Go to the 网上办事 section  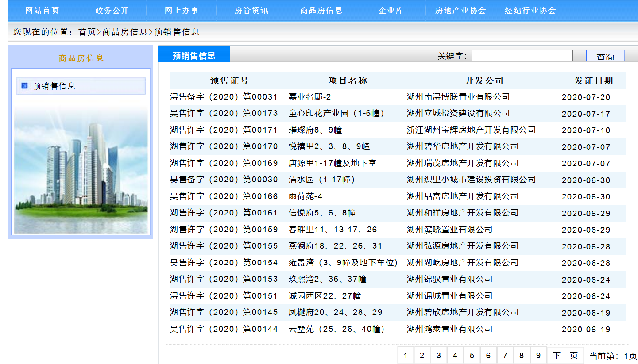pos(182,11)
